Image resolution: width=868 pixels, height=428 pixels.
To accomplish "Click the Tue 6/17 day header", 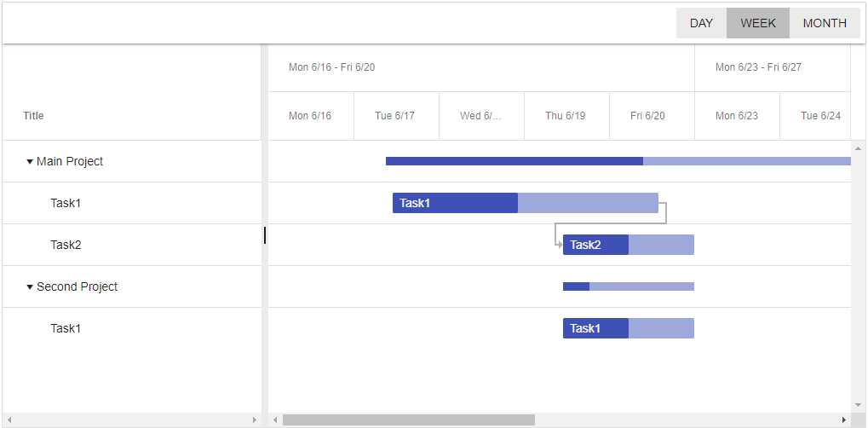I will pos(396,116).
